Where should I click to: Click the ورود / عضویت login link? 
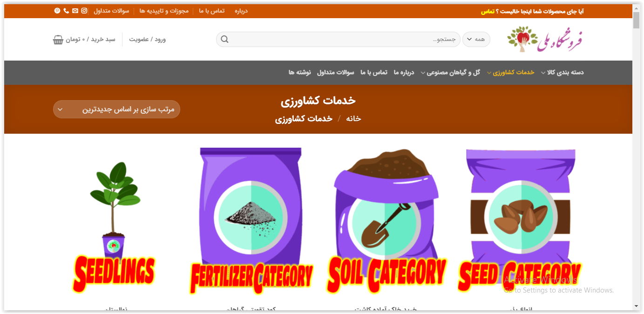tap(147, 40)
